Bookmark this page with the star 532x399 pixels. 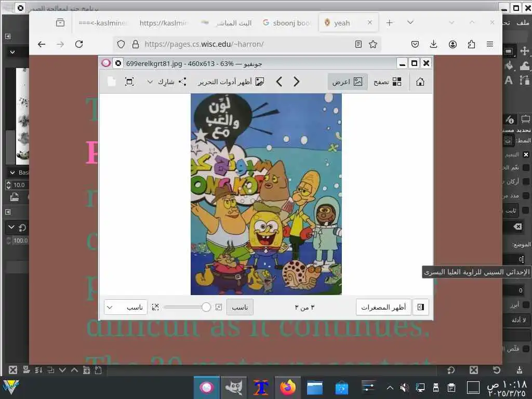point(373,44)
